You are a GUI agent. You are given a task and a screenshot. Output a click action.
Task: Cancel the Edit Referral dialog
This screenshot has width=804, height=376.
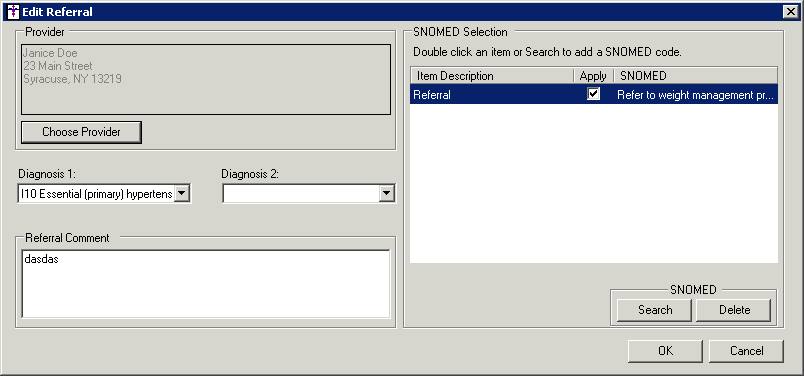747,351
